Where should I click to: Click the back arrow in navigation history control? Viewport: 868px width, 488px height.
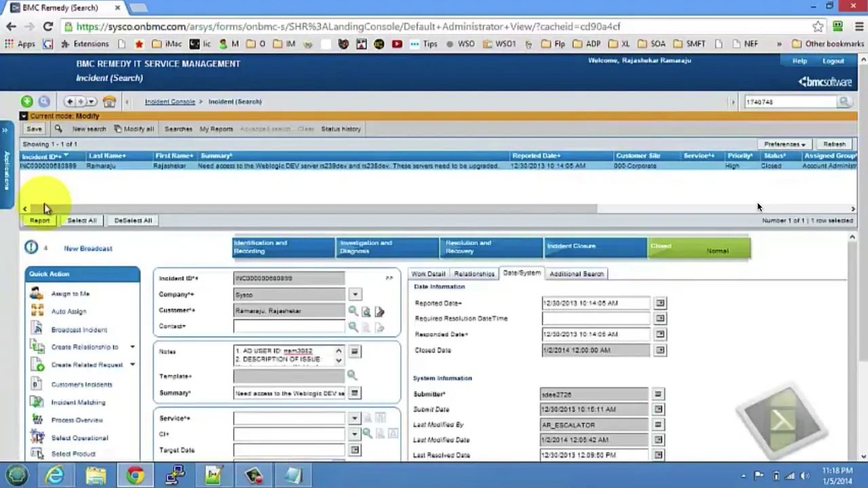click(70, 102)
